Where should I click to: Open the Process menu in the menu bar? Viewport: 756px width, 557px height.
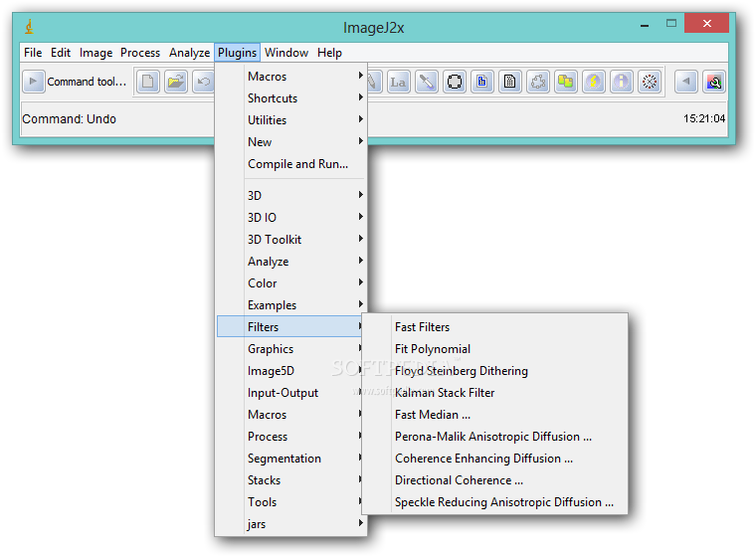coord(140,53)
